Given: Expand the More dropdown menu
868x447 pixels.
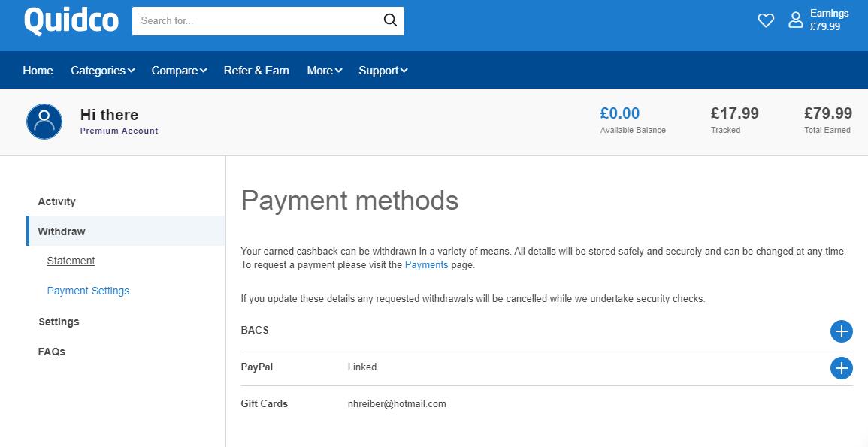Looking at the screenshot, I should (324, 71).
